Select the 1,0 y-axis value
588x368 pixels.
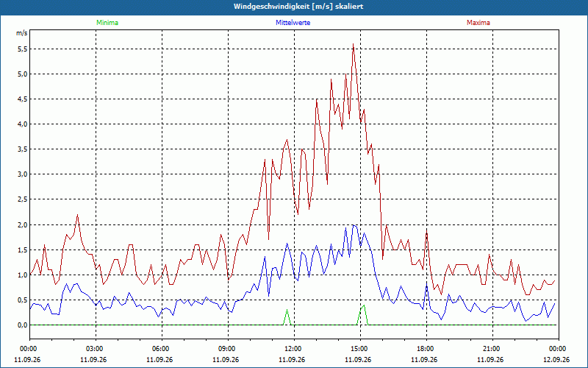[23, 275]
